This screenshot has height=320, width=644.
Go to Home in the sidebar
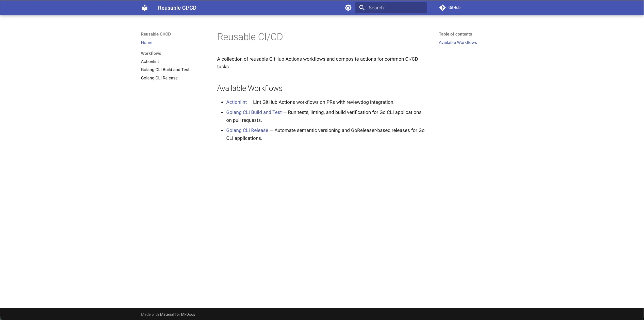(x=147, y=42)
